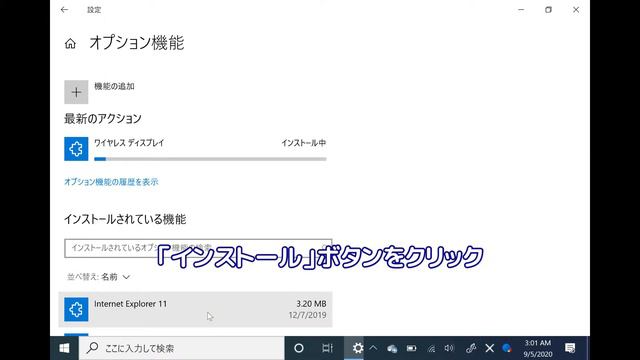
Task: Click the オプション機能 page title
Action: (x=137, y=43)
